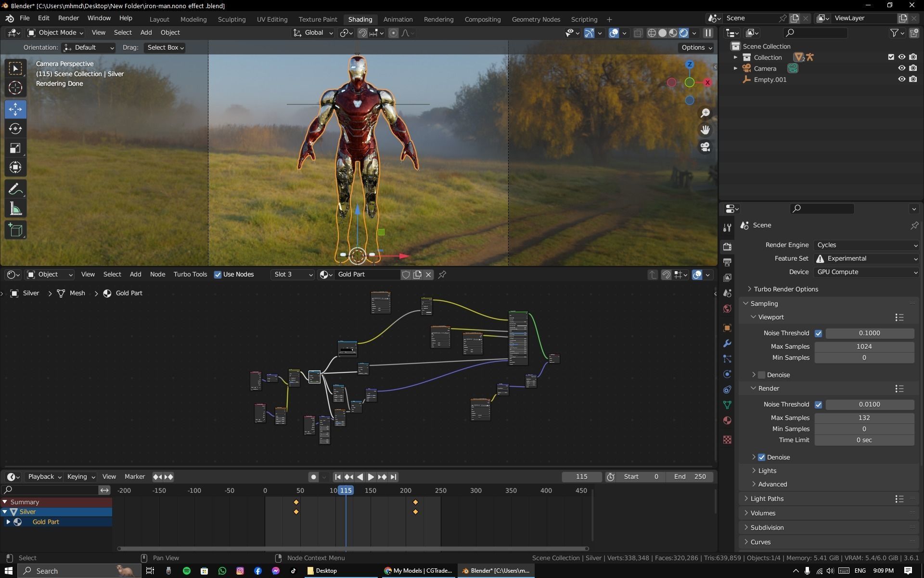Open Device GPU Compute dropdown

tap(867, 272)
